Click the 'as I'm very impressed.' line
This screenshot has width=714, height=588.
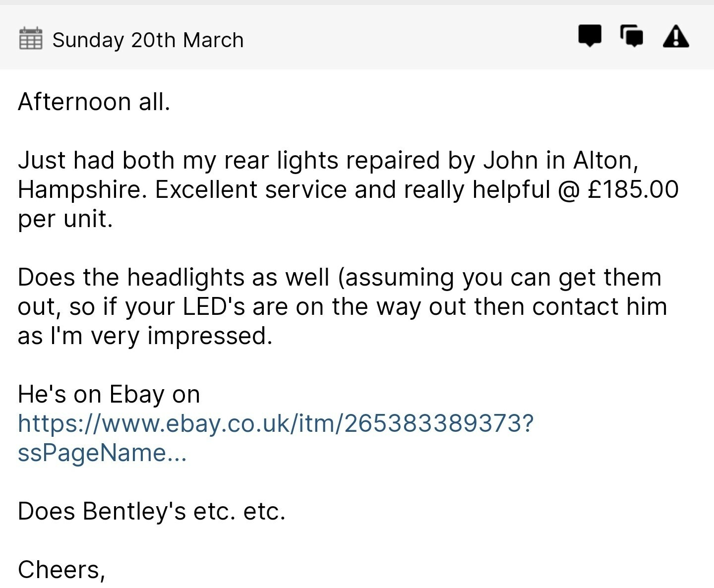145,336
